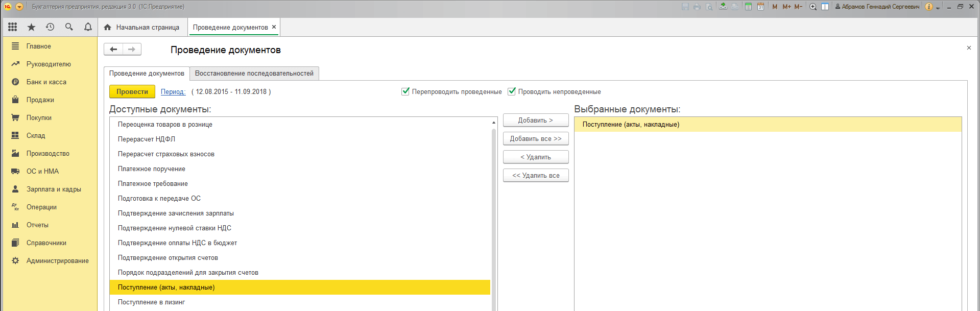Click the 'Период:' link
The image size is (980, 311).
[x=173, y=92]
